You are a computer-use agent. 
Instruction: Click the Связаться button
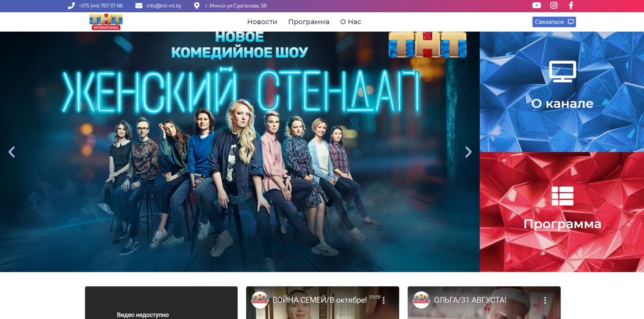click(x=554, y=22)
